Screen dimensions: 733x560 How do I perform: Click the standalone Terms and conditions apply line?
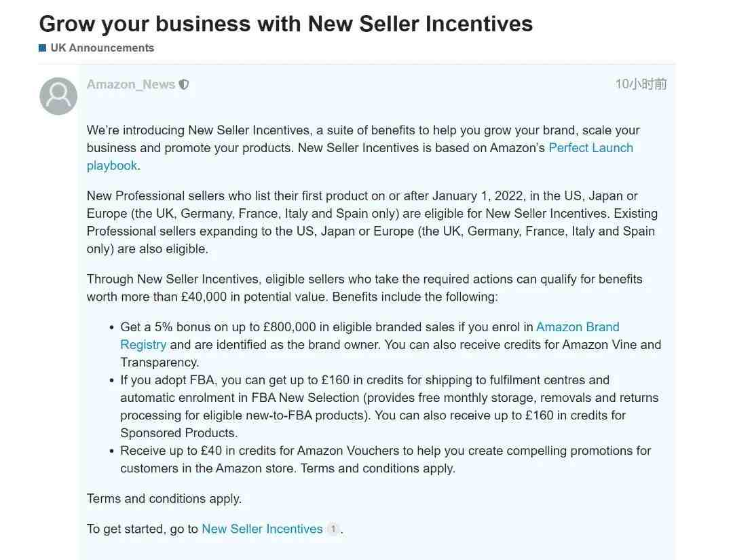164,499
